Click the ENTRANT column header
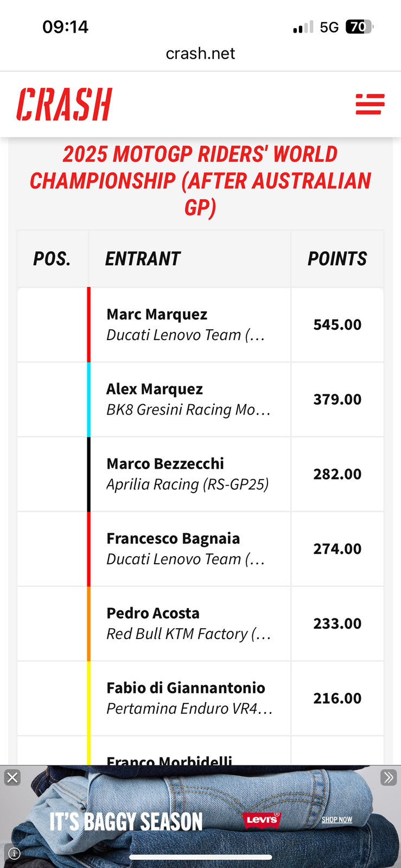Screen dimensions: 401x868 pyautogui.click(x=143, y=259)
